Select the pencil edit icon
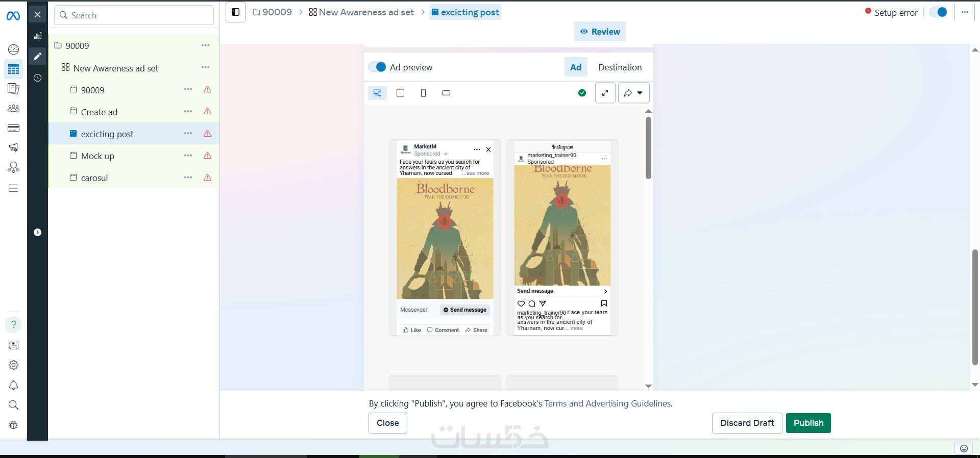This screenshot has height=458, width=980. coord(38,56)
